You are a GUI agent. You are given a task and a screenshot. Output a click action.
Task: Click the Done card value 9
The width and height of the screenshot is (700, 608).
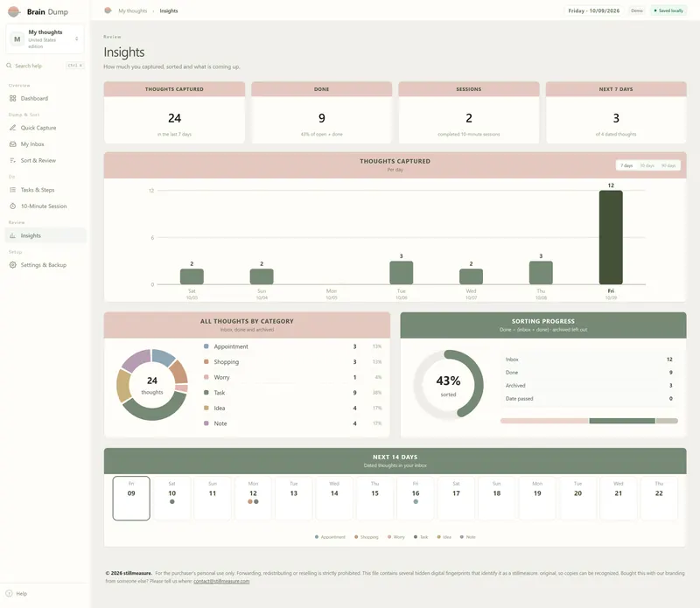[x=321, y=118]
